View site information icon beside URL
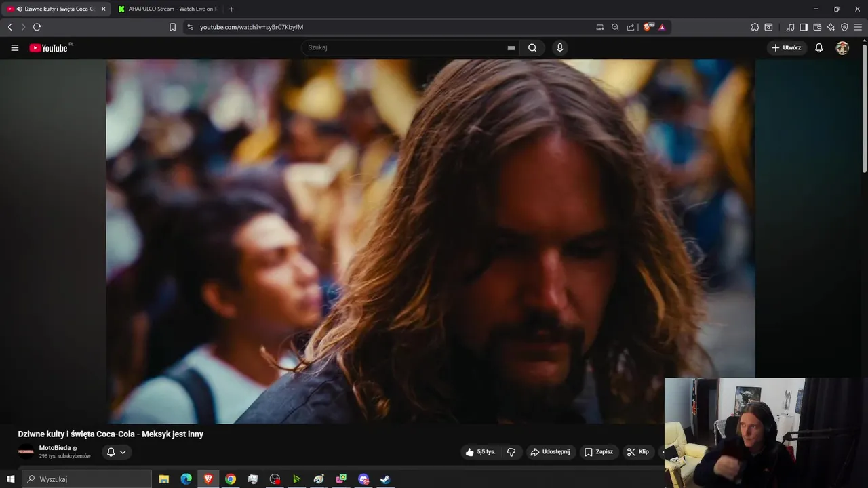The height and width of the screenshot is (488, 868). point(190,27)
